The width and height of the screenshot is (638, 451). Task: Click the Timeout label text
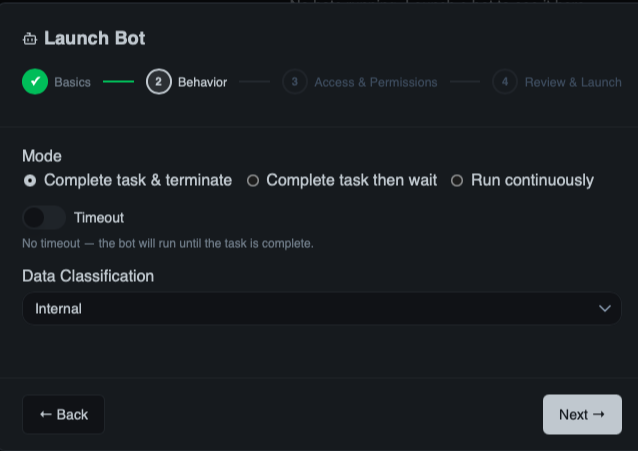pos(99,218)
